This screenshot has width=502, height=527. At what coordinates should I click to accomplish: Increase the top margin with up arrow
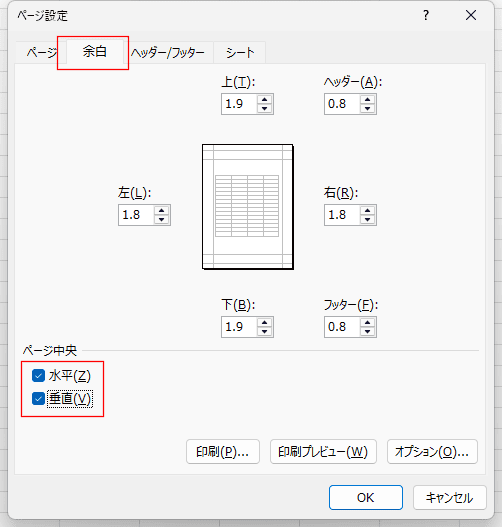[x=264, y=99]
